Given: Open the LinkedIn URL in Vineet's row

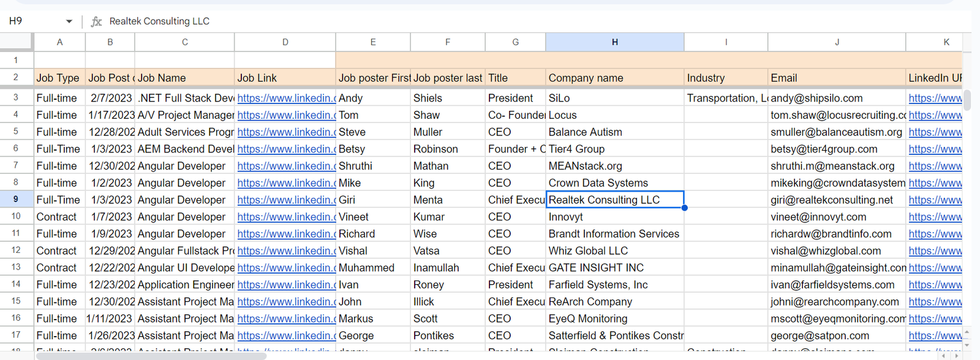Looking at the screenshot, I should click(935, 217).
